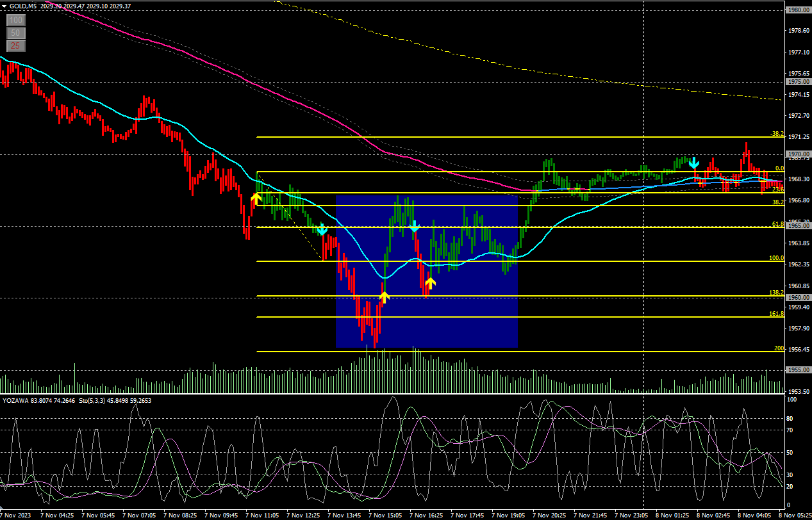Click the 1965.00 price level tag

click(799, 226)
